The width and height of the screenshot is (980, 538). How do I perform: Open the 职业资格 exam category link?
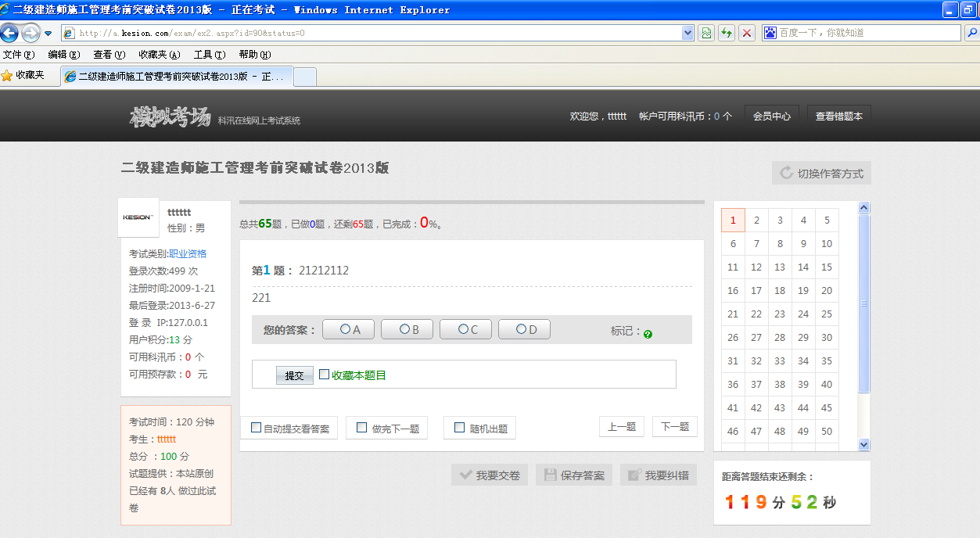pyautogui.click(x=188, y=254)
